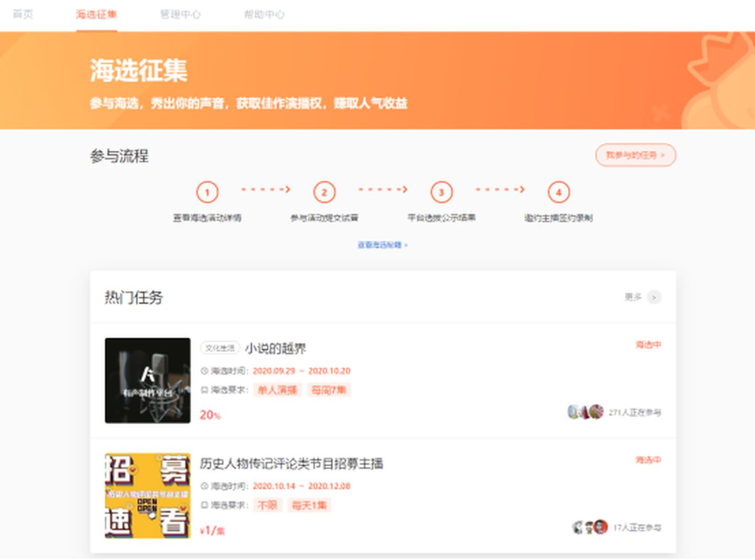Open the 小说的越界 task link
The image size is (755, 560).
(x=276, y=348)
